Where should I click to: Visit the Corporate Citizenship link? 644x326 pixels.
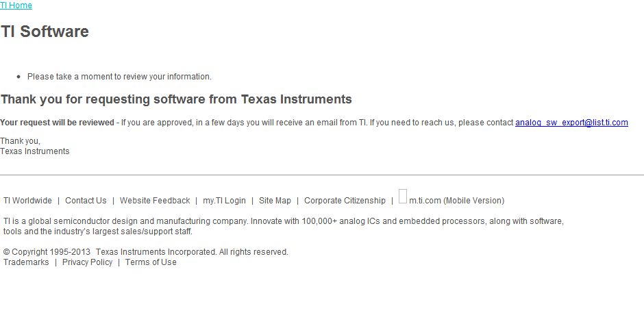(345, 201)
